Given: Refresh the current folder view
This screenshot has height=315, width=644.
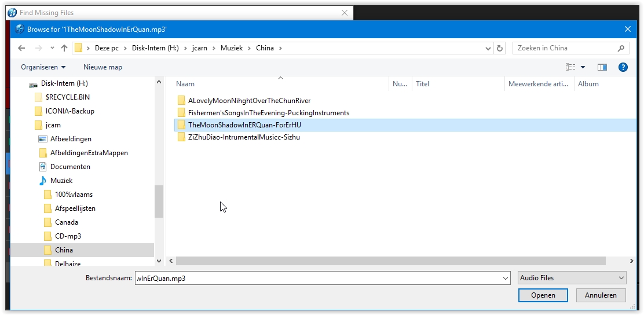Looking at the screenshot, I should coord(500,48).
